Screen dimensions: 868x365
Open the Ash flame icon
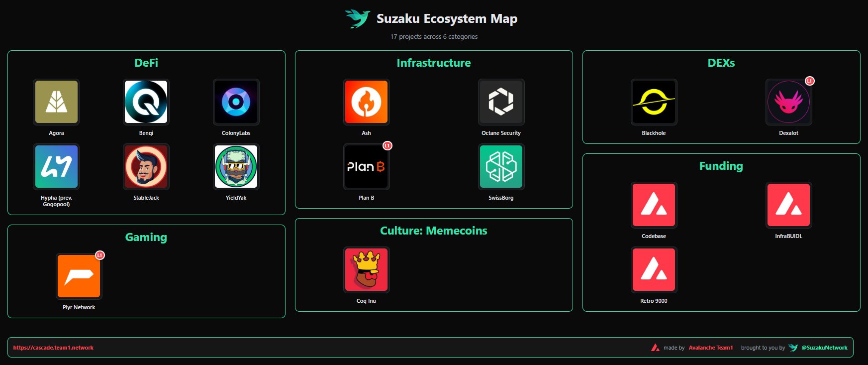point(367,102)
